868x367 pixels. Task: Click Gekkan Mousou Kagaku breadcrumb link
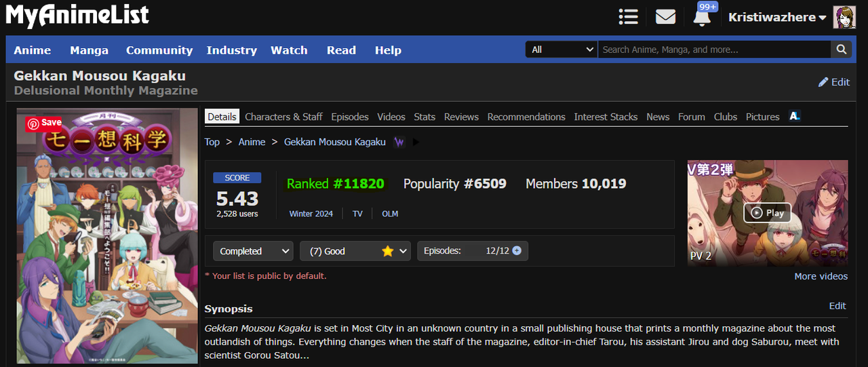pyautogui.click(x=335, y=142)
